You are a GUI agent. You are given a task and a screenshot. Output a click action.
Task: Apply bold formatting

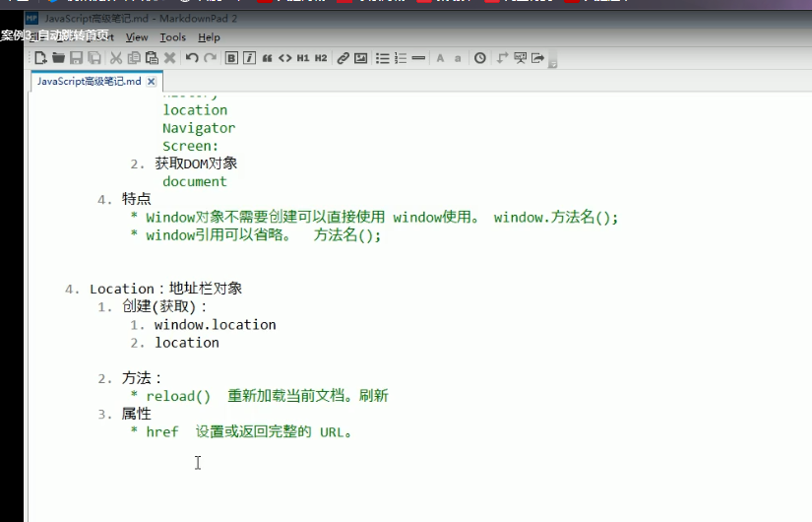coord(231,58)
